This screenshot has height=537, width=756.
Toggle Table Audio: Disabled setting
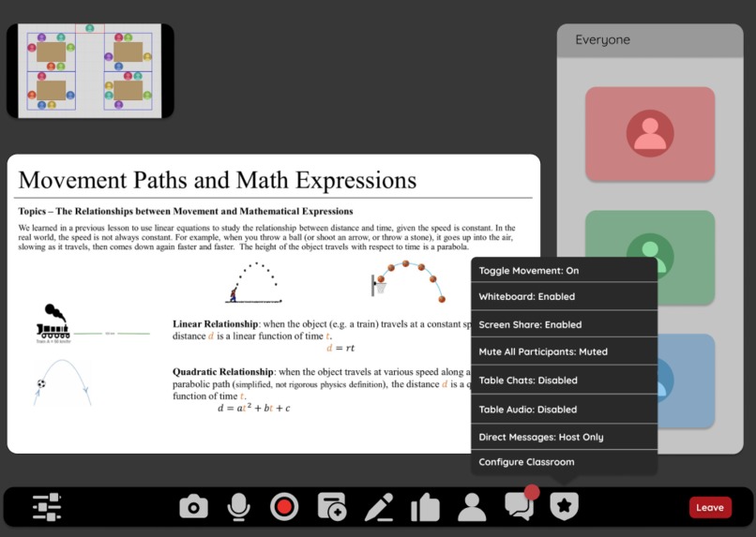(564, 409)
